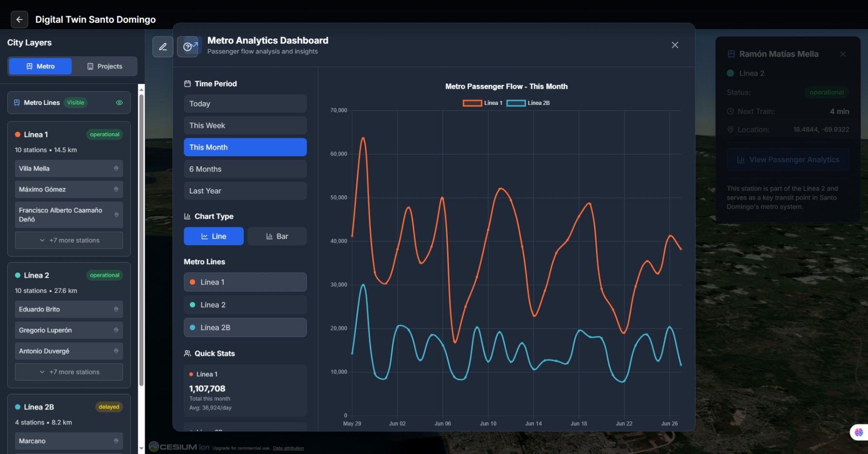The width and height of the screenshot is (868, 454).
Task: Select the Metro tab in City Layers
Action: point(40,66)
